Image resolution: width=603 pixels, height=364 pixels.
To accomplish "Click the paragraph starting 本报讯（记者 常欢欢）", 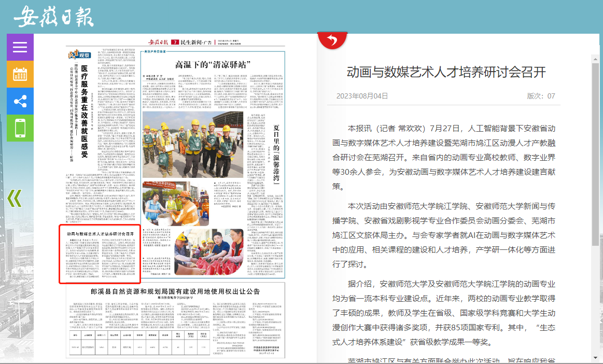I will [x=444, y=158].
